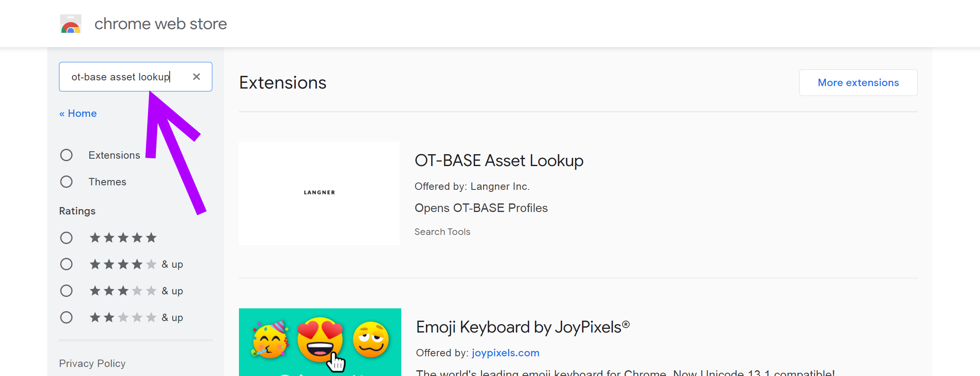
Task: Choose the four stars & up rating filter
Action: [66, 264]
